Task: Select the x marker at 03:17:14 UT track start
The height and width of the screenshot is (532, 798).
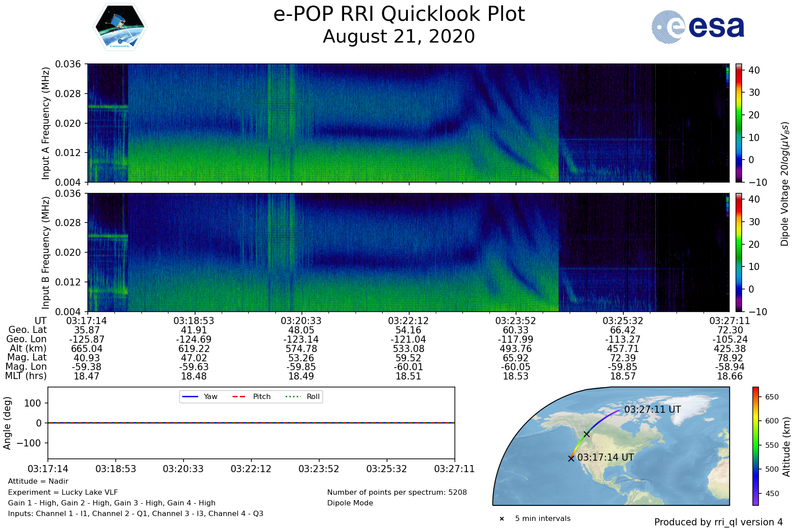Action: tap(571, 458)
